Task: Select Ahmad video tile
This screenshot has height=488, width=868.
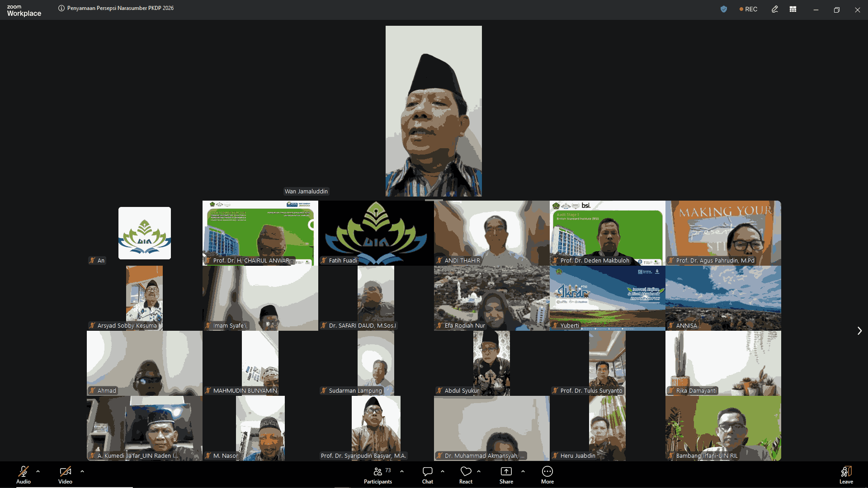Action: pos(145,363)
